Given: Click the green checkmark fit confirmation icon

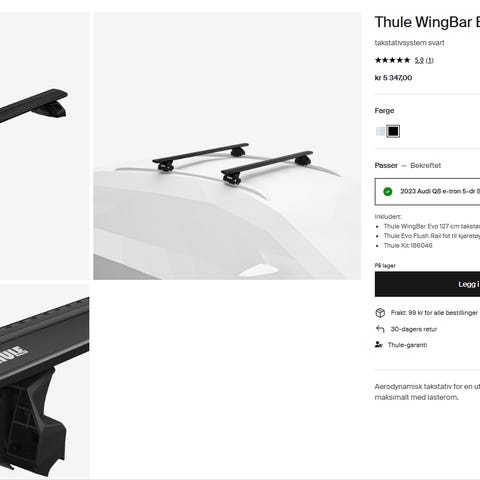Looking at the screenshot, I should (x=388, y=192).
